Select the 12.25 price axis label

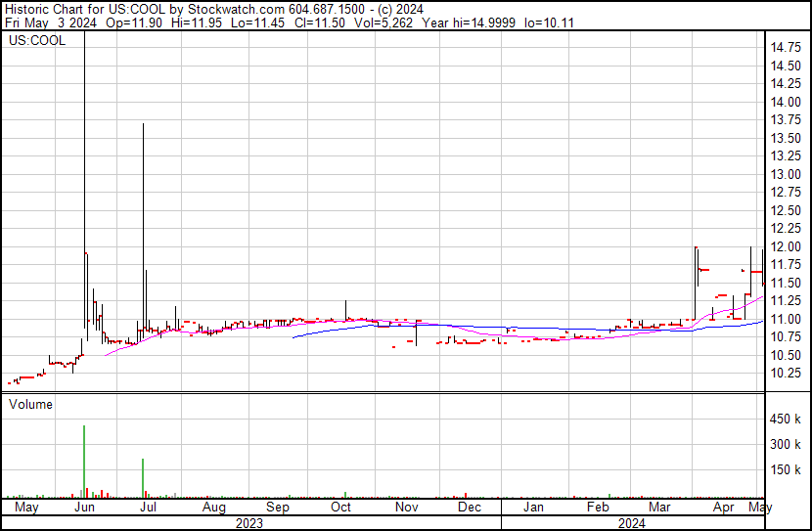click(x=786, y=229)
